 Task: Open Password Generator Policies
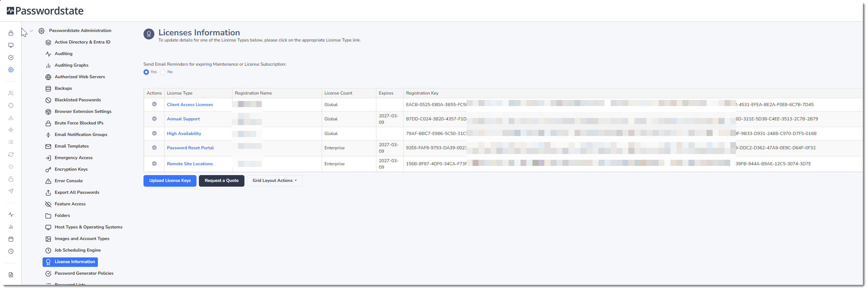coord(84,273)
